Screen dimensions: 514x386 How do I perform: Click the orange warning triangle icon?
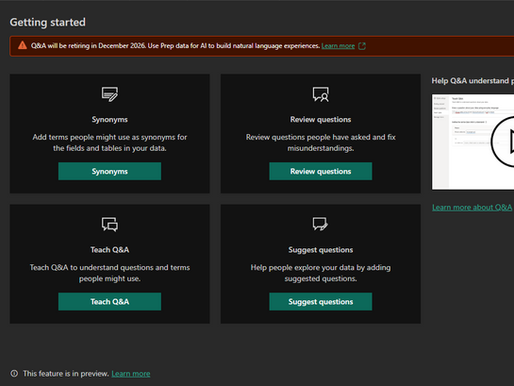(x=22, y=45)
